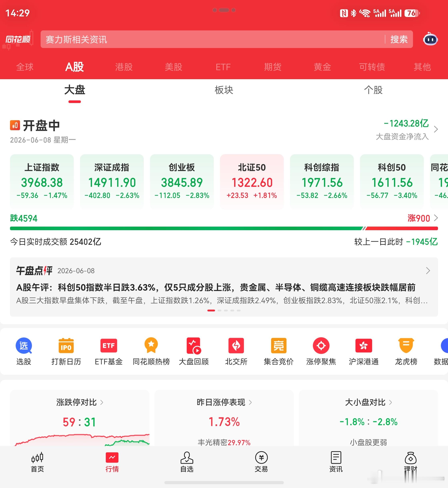448x488 pixels.
Task: Tap the Bluetooth icon in status bar
Action: (x=354, y=13)
